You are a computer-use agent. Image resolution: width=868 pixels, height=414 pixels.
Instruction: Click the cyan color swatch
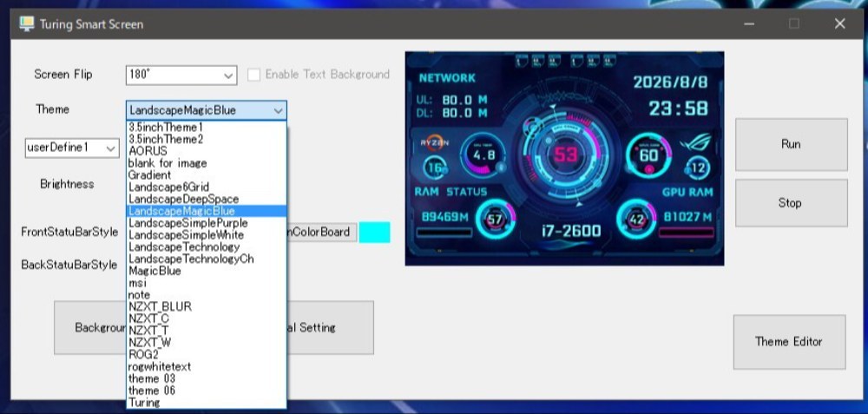[x=375, y=233]
